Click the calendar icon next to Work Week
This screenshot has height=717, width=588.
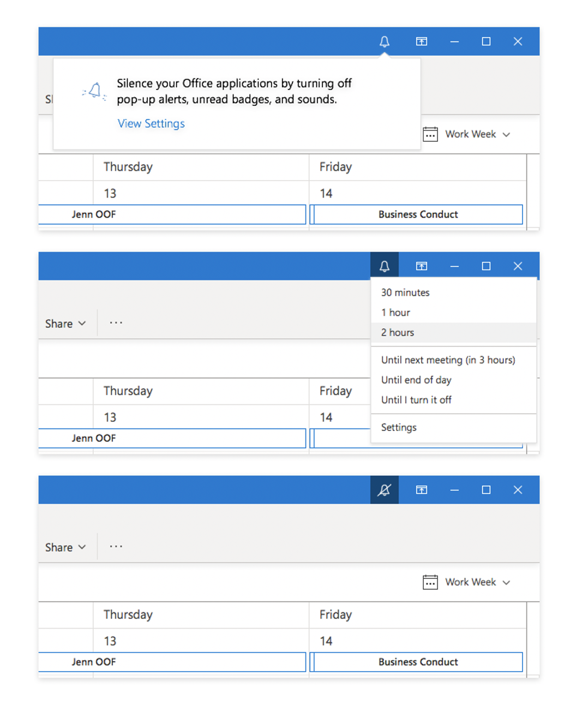pyautogui.click(x=430, y=134)
